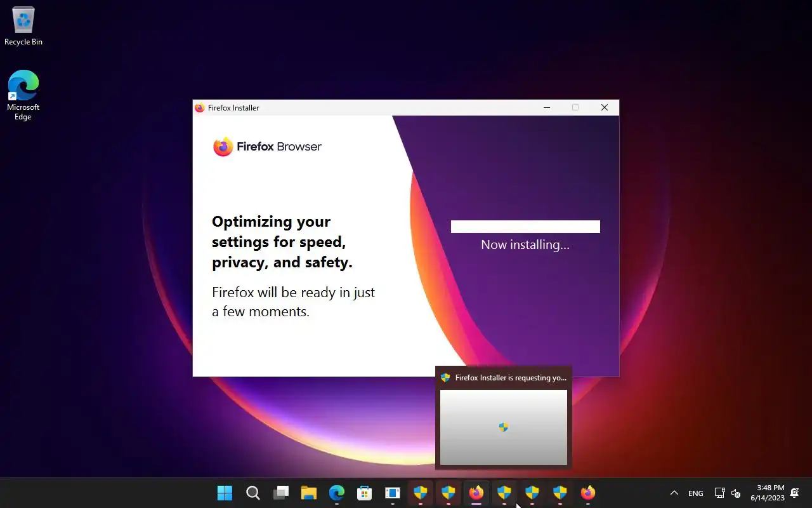Open Task View from the taskbar
812x508 pixels.
[280, 493]
